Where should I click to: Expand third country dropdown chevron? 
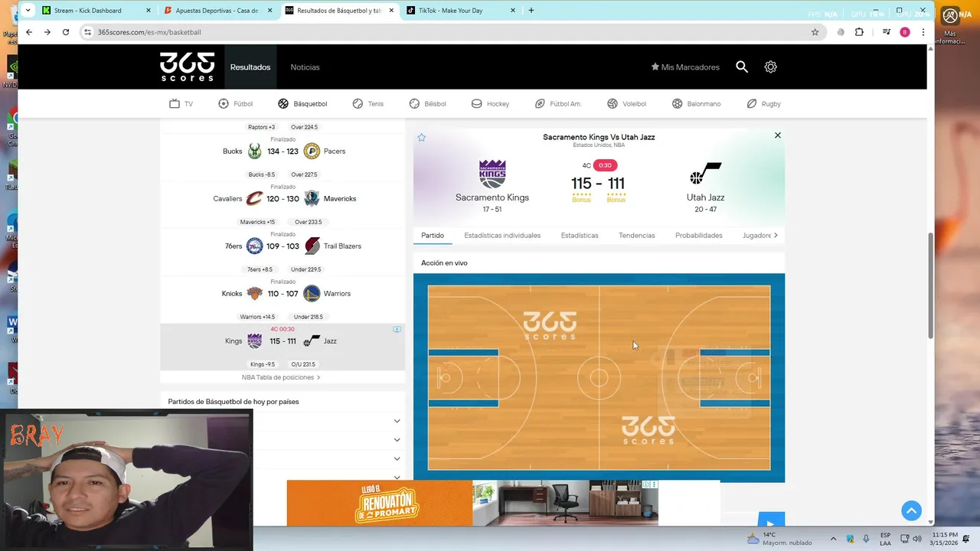pyautogui.click(x=397, y=458)
